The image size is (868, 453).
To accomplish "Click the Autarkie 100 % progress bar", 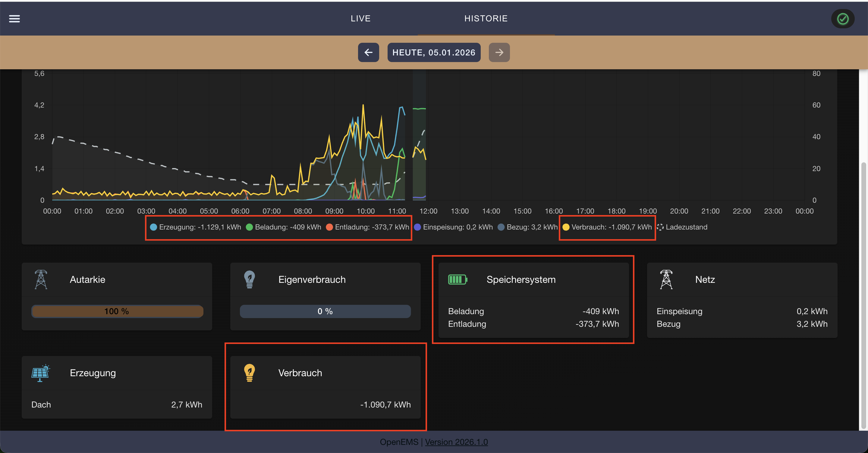I will tap(117, 311).
